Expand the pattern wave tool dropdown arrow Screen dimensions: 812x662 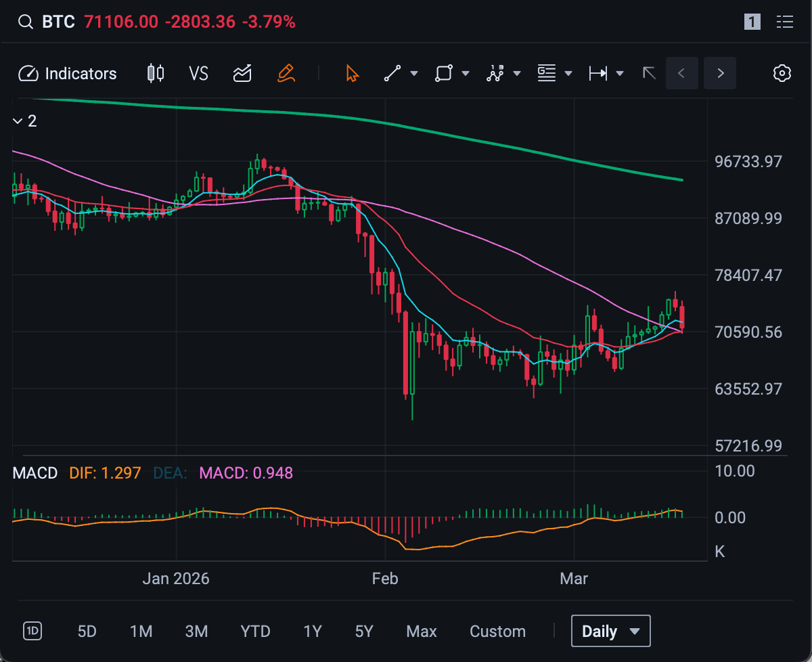517,74
